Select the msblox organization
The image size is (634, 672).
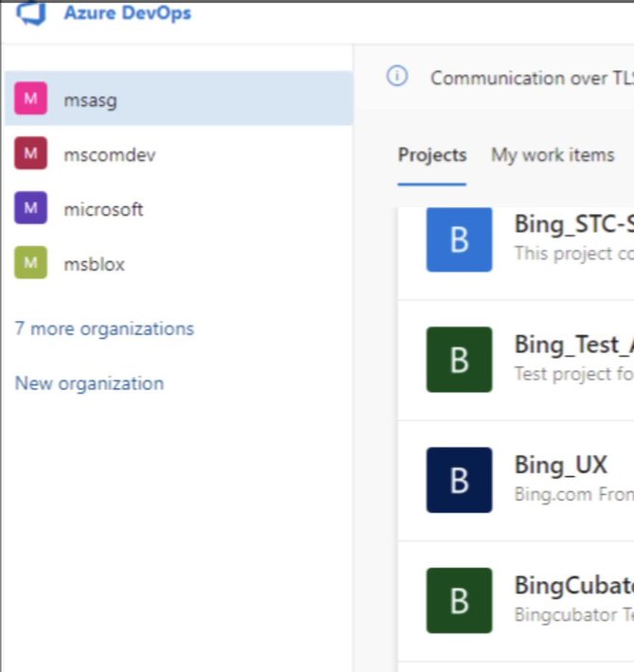click(179, 263)
